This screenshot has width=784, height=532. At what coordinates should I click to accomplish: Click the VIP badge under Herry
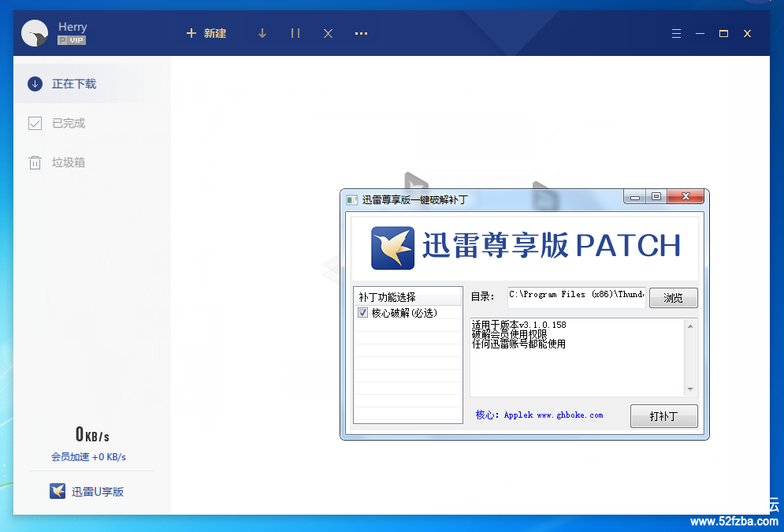pos(72,40)
